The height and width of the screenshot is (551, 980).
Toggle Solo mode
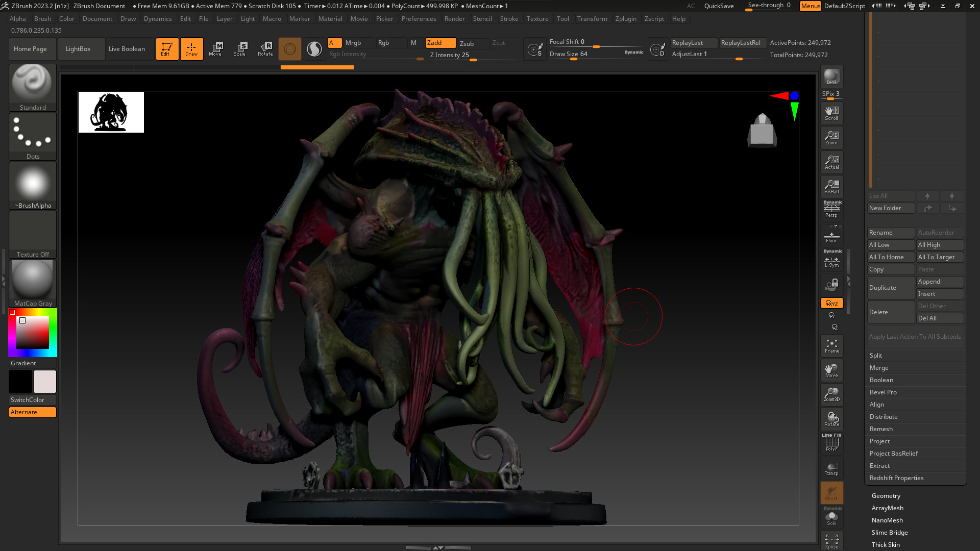click(831, 517)
